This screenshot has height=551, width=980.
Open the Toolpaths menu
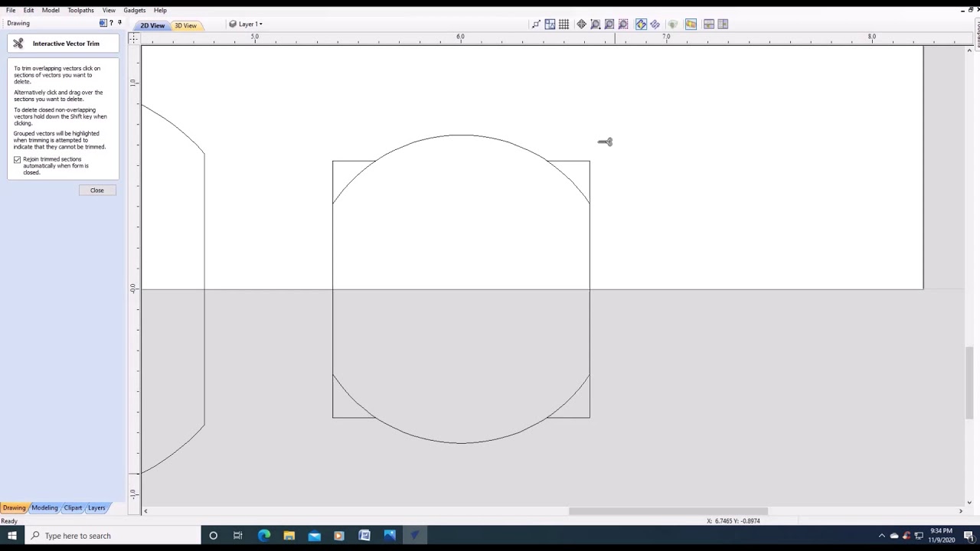click(x=80, y=10)
